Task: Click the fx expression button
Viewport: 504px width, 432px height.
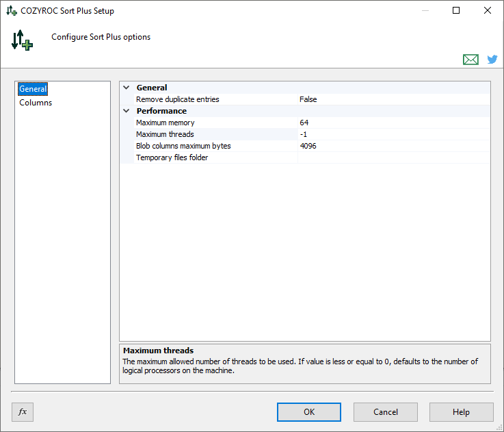Action: point(23,411)
